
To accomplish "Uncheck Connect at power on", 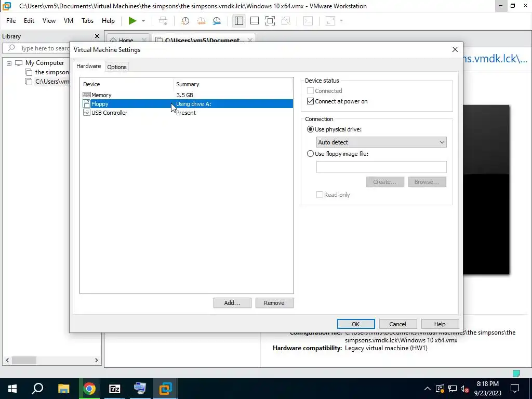I will click(x=310, y=101).
